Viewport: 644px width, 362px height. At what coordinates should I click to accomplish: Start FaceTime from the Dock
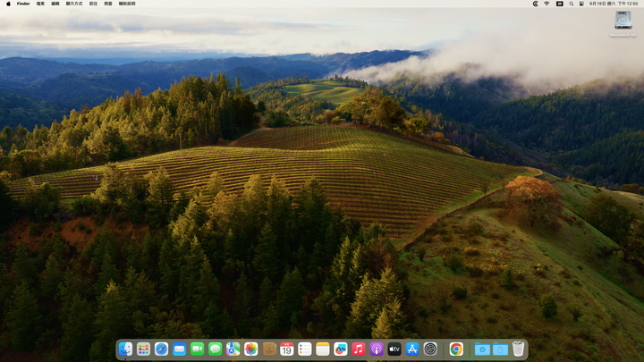coord(197,349)
